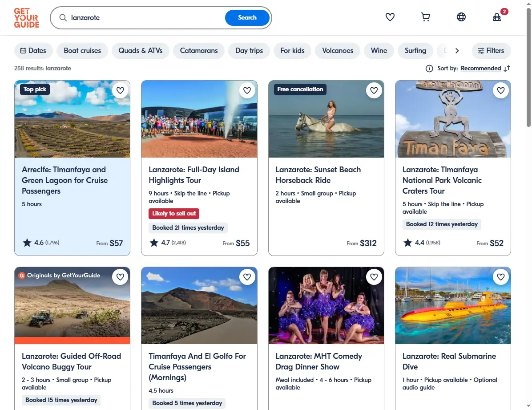Click the drag dancers show photo
Screen dimensions: 532x410
tap(326, 305)
